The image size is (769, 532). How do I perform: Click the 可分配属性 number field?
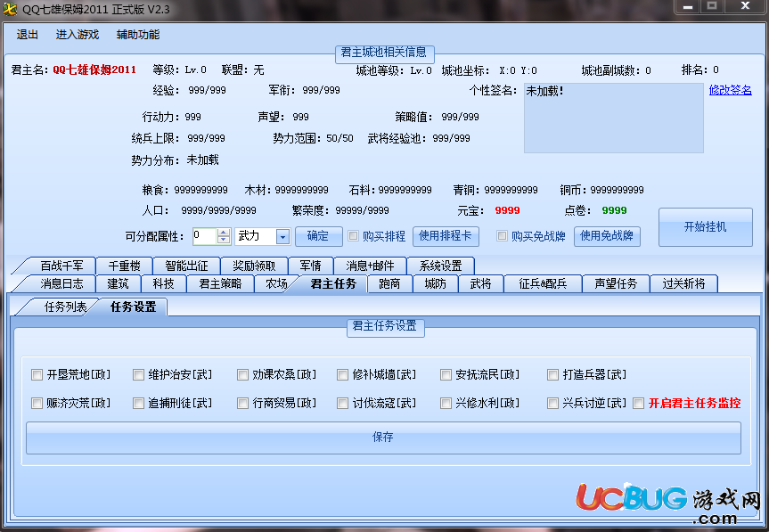pos(204,236)
